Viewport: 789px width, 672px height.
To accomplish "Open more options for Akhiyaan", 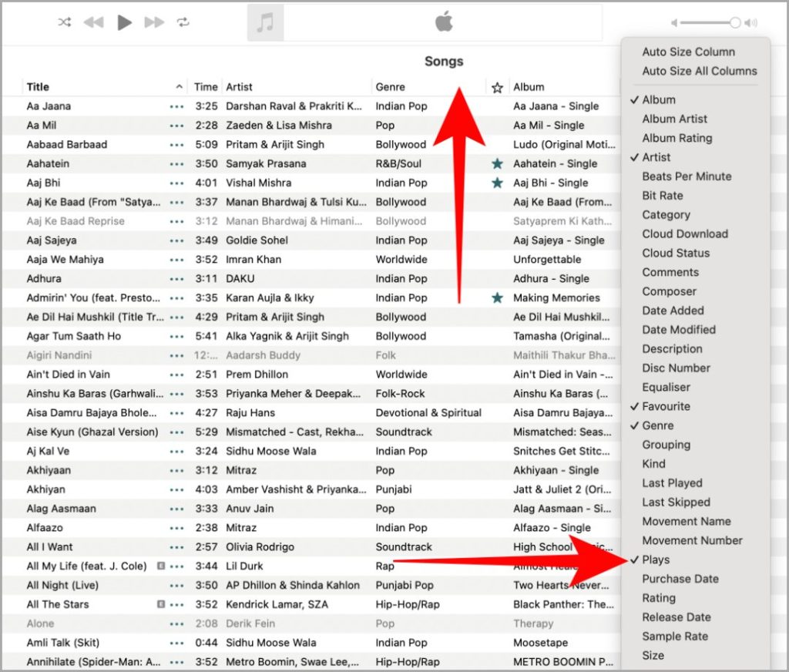I will pyautogui.click(x=176, y=471).
